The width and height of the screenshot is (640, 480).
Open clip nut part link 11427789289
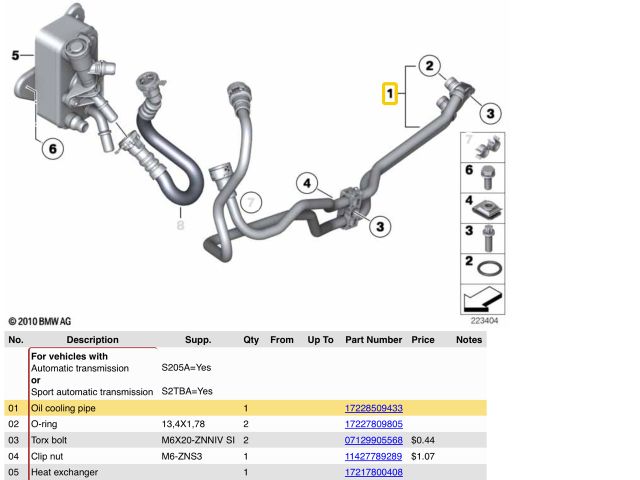point(373,456)
